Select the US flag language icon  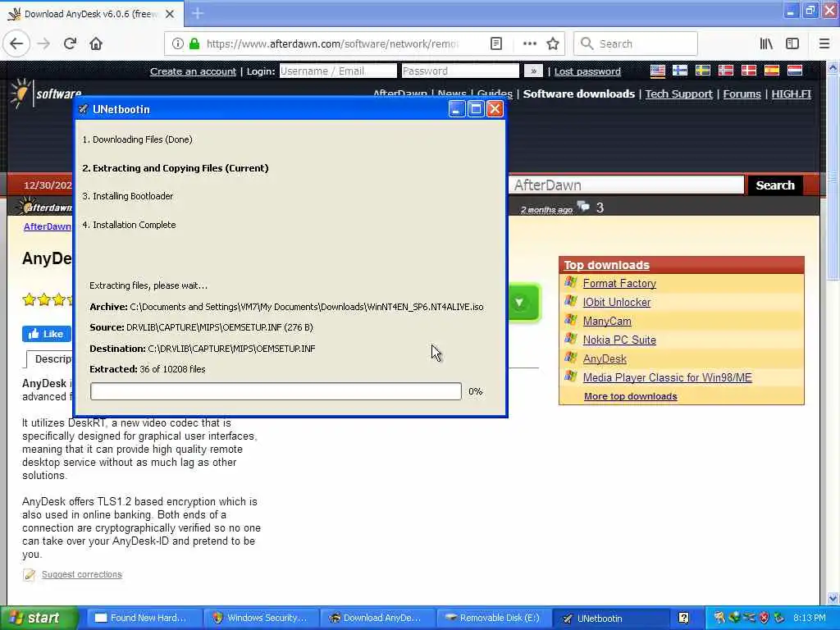[x=657, y=71]
